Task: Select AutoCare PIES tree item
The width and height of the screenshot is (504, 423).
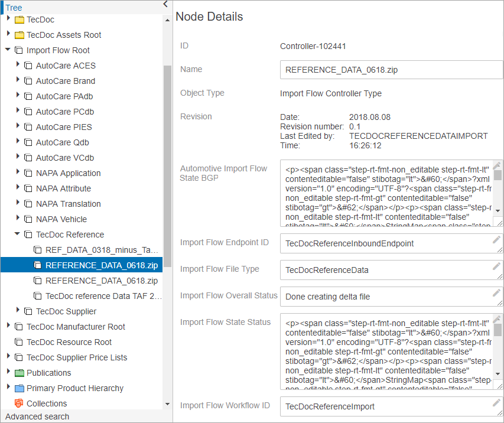Action: 64,127
